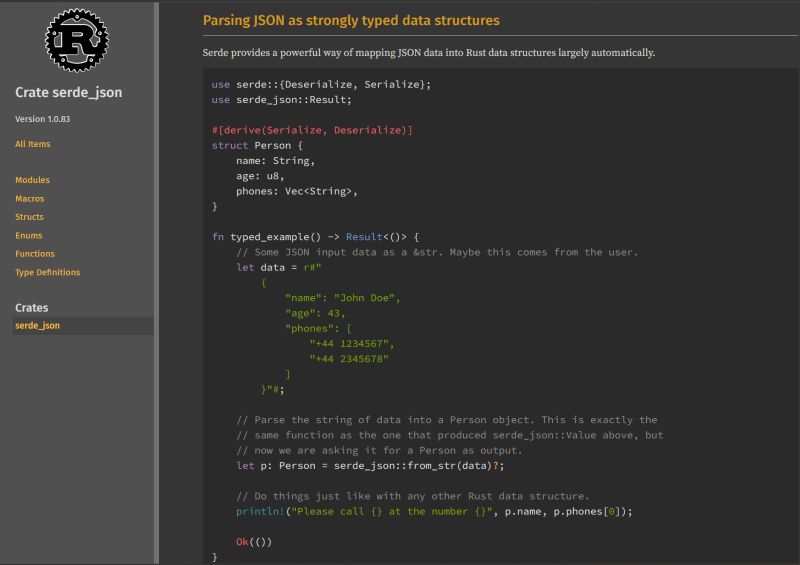The width and height of the screenshot is (800, 565).
Task: Open the Functions section link
Action: point(35,254)
